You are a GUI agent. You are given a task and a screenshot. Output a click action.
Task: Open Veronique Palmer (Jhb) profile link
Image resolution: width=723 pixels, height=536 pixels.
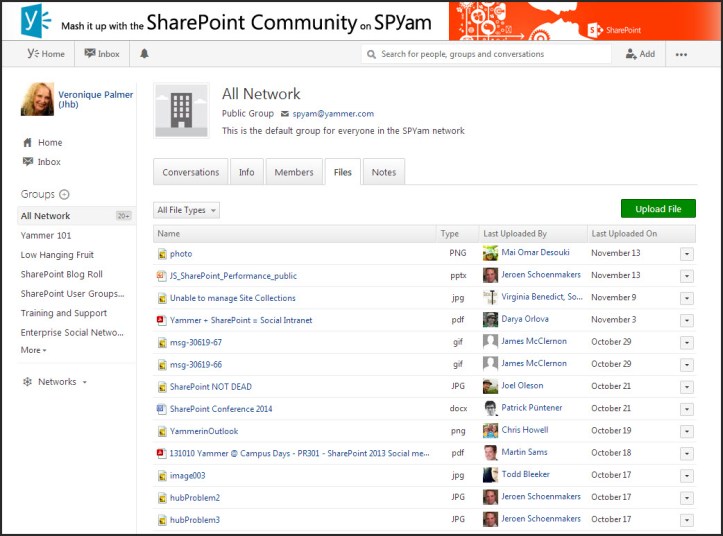point(95,99)
